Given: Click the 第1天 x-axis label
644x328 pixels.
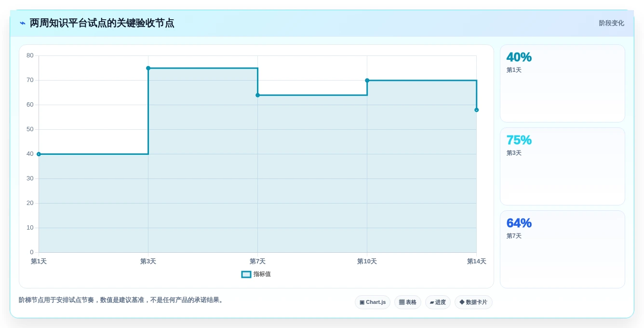Looking at the screenshot, I should (39, 261).
